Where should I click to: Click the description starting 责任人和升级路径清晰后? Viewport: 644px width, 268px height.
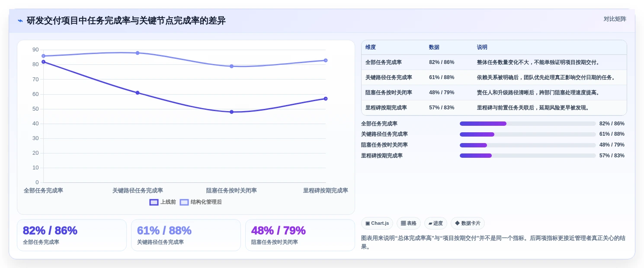tap(539, 93)
